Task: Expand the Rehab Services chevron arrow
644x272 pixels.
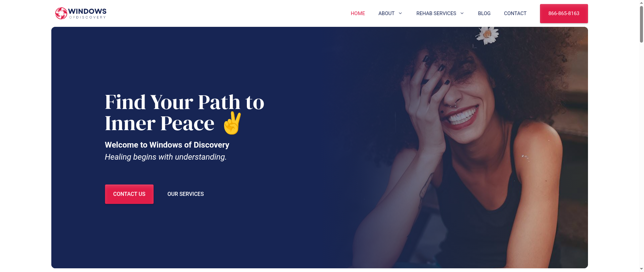Action: coord(462,13)
